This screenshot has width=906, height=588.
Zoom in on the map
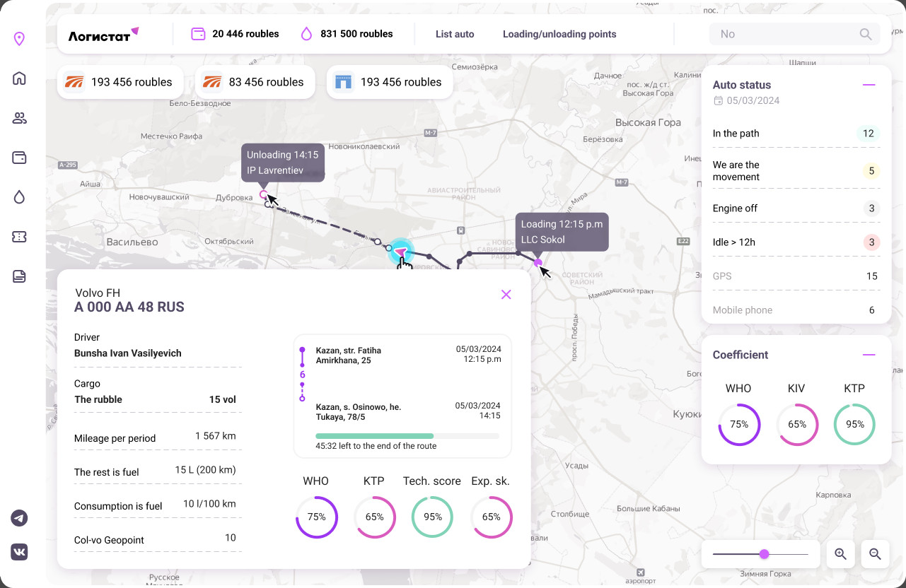(841, 554)
